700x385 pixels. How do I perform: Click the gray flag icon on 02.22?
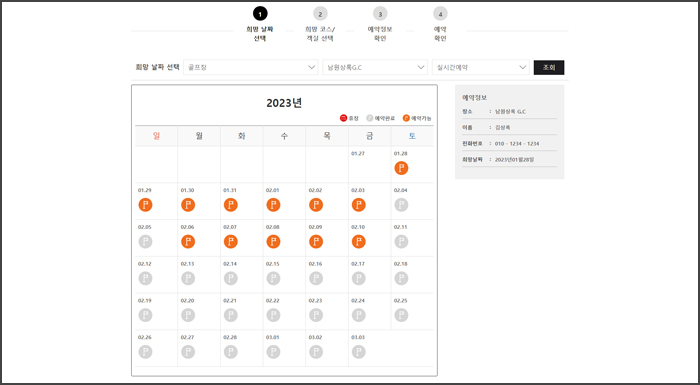pyautogui.click(x=273, y=315)
